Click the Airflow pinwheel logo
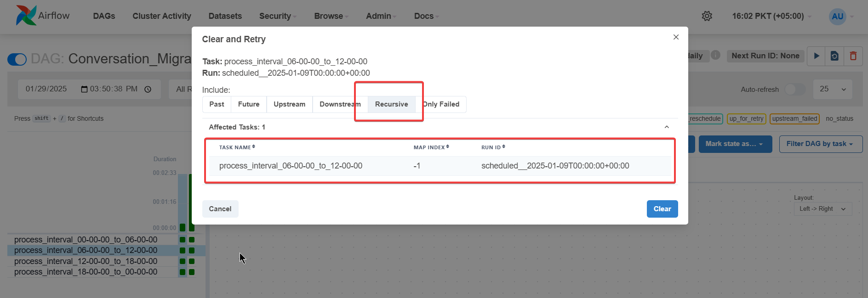The height and width of the screenshot is (298, 868). [x=26, y=16]
